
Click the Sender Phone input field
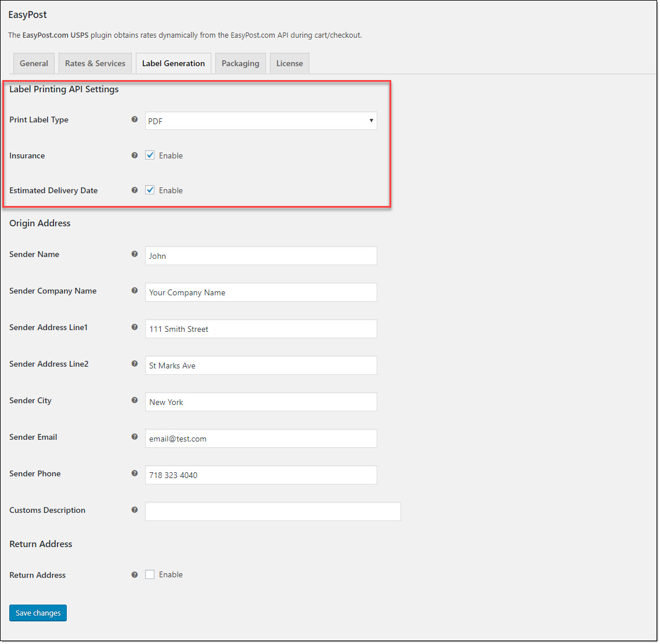pos(261,475)
